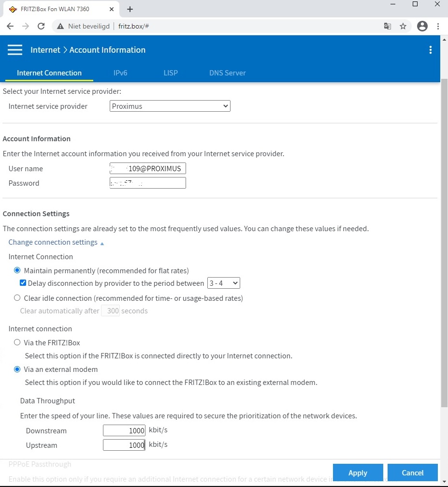The height and width of the screenshot is (487, 448).
Task: Select Clear idle connection radio option
Action: click(17, 298)
